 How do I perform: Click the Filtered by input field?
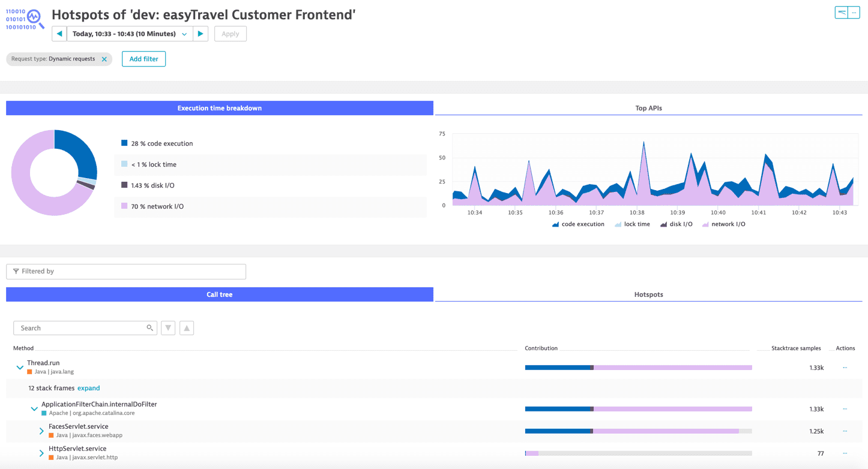coord(126,272)
